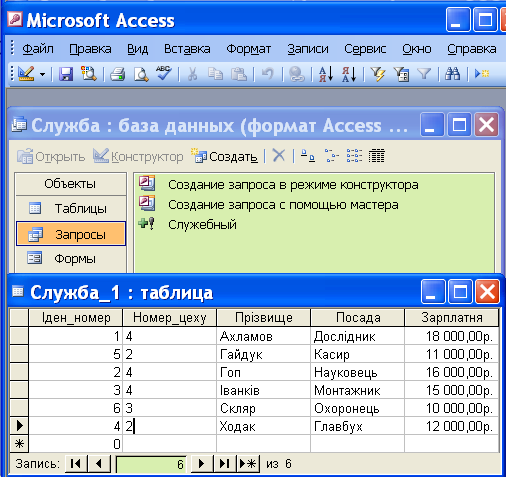Click the Cut scissors icon
This screenshot has height=477, width=506.
(x=192, y=74)
